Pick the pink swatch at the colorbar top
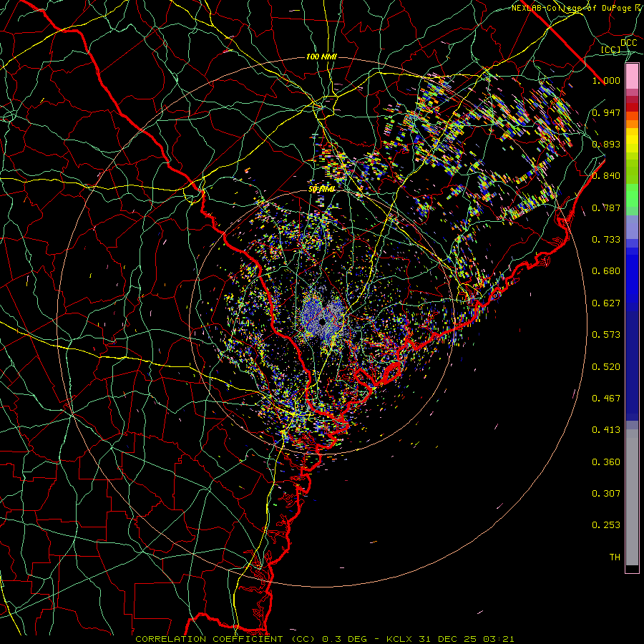Screen dimensions: 644x644 pos(632,77)
